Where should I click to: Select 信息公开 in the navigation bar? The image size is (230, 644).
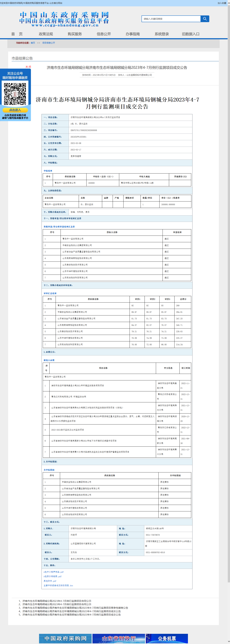click(x=104, y=34)
